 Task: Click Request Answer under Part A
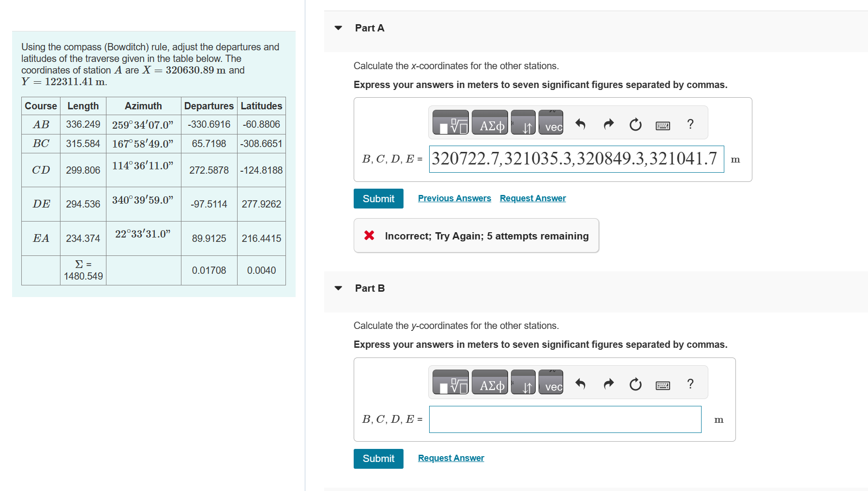(532, 198)
